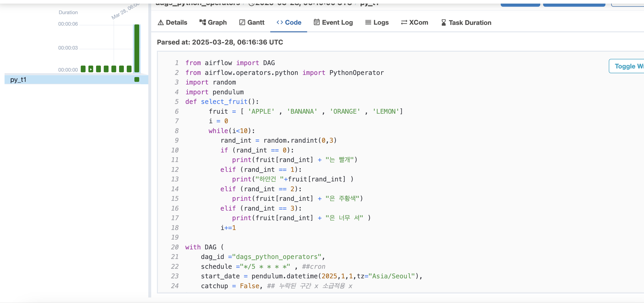
Task: Switch to the Graph view tab
Action: pyautogui.click(x=213, y=22)
